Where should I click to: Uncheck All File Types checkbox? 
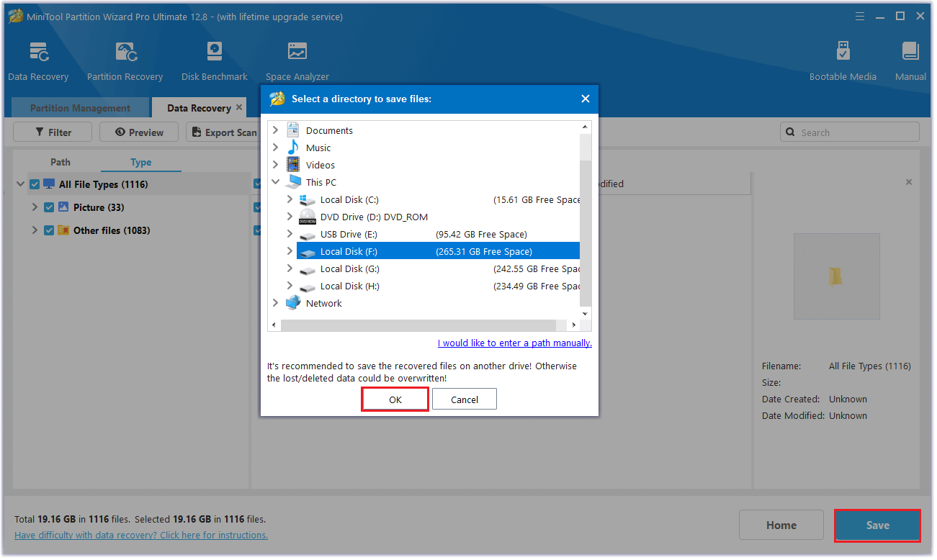pyautogui.click(x=35, y=184)
